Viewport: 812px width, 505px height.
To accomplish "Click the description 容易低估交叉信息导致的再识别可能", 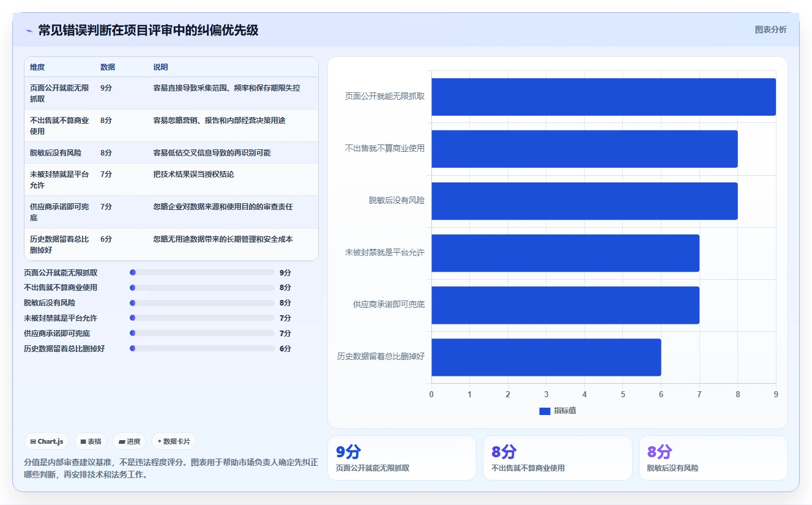I will [212, 152].
